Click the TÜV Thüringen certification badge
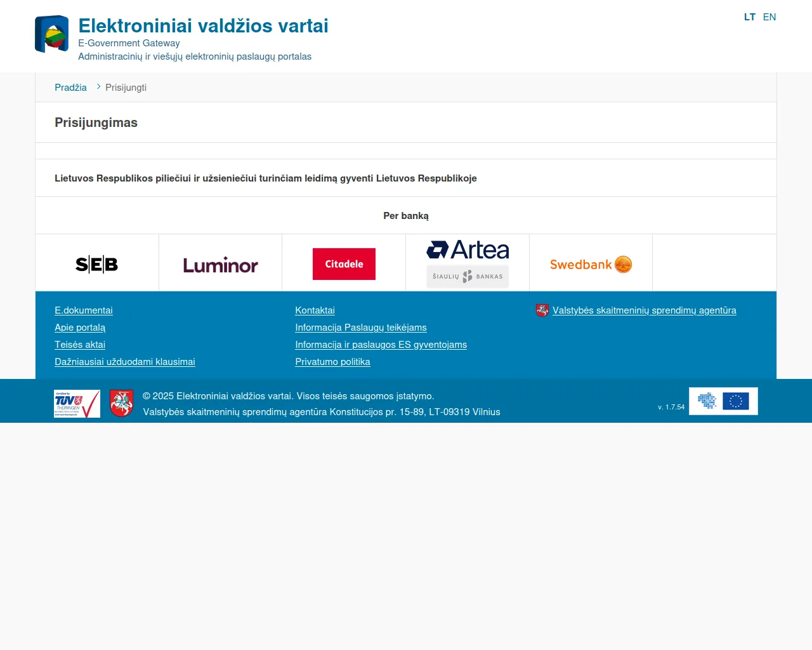The image size is (812, 650). (77, 404)
